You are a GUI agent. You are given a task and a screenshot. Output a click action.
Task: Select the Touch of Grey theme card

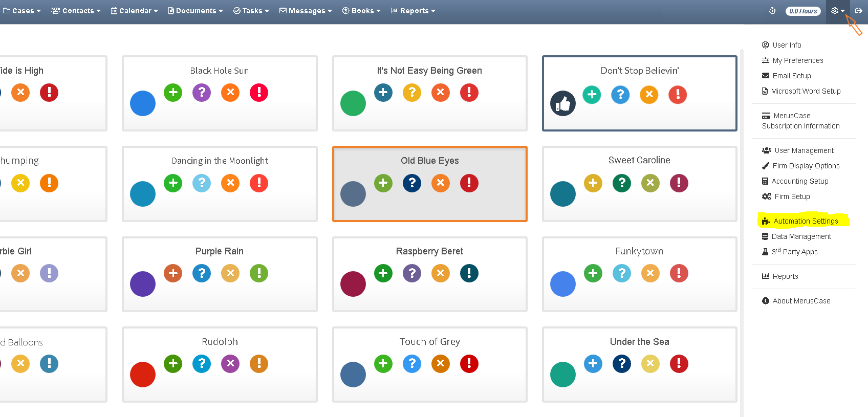[x=429, y=364]
